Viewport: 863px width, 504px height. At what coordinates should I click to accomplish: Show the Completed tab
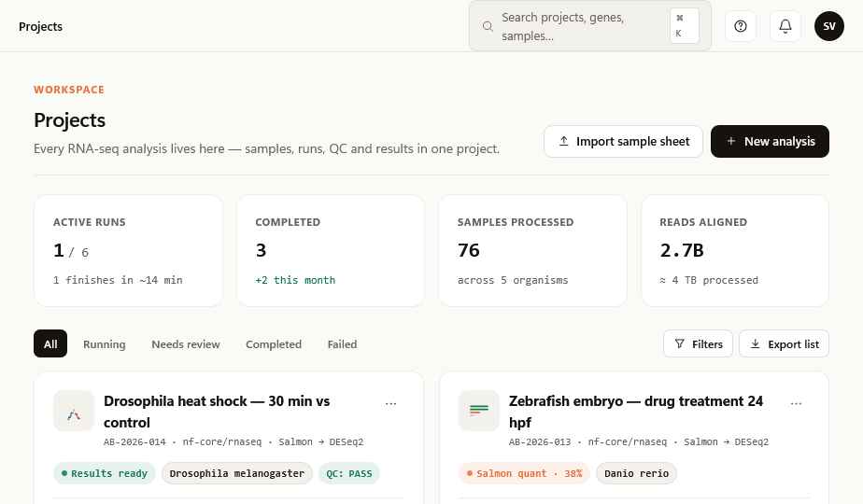[x=274, y=344]
